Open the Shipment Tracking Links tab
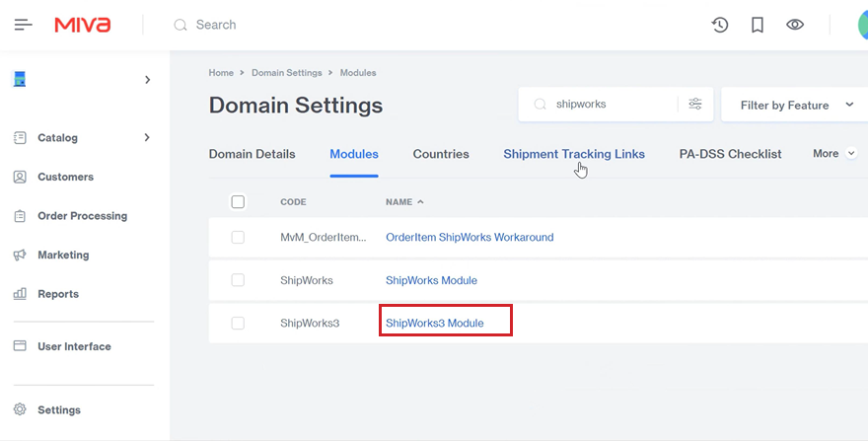This screenshot has width=868, height=441. tap(574, 154)
